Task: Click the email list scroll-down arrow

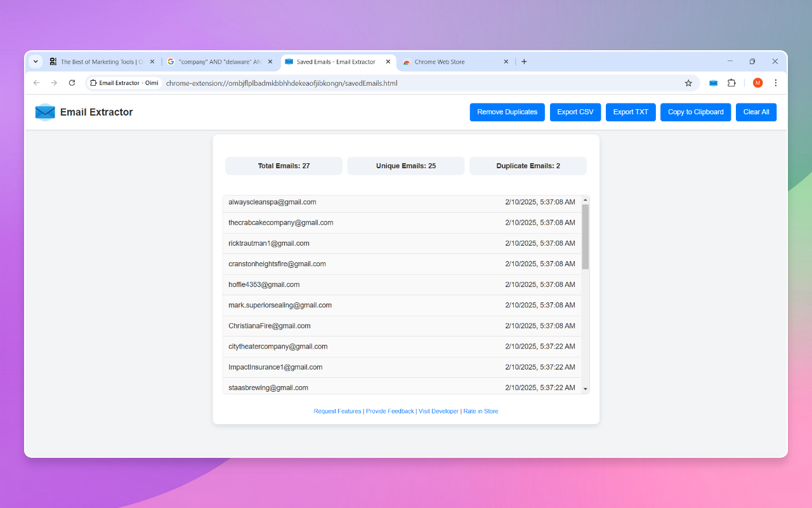Action: 586,389
